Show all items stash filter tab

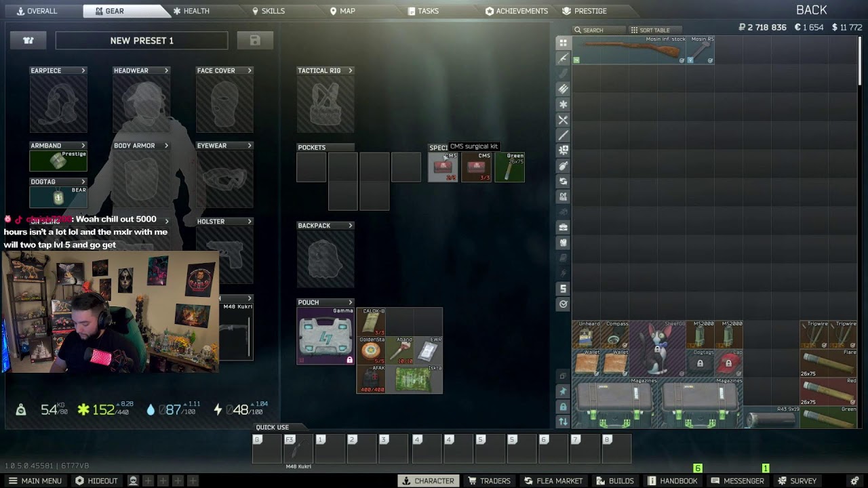[563, 43]
